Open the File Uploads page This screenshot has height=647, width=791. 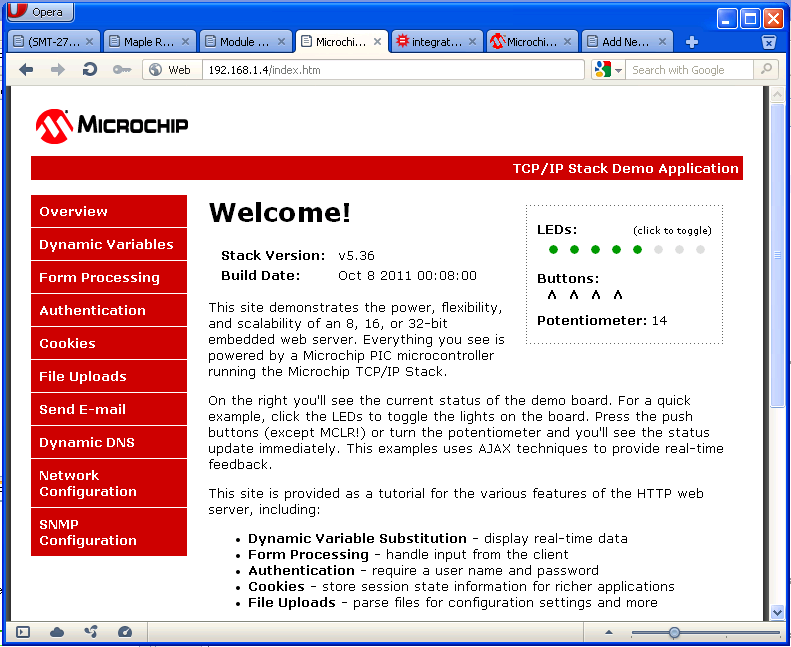tap(109, 376)
